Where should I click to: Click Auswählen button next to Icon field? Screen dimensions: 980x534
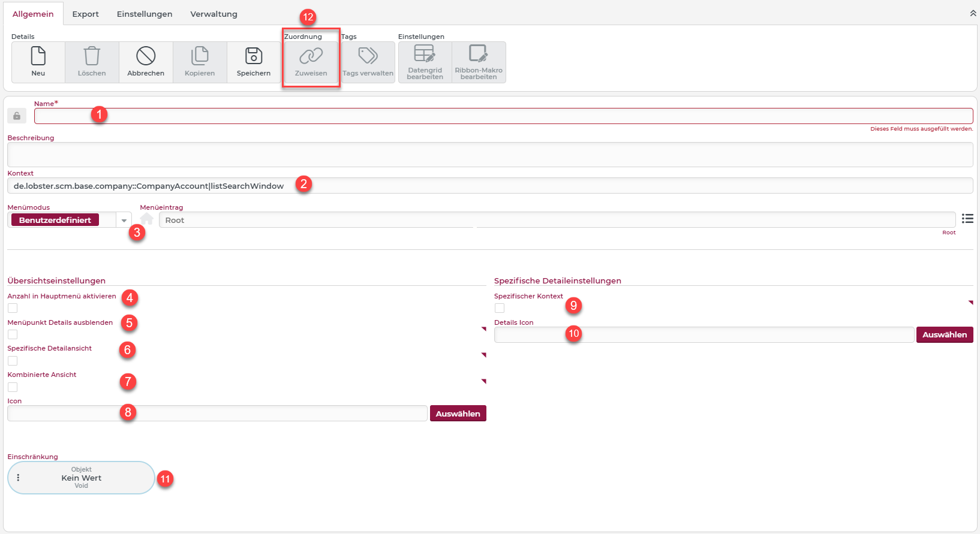click(458, 414)
